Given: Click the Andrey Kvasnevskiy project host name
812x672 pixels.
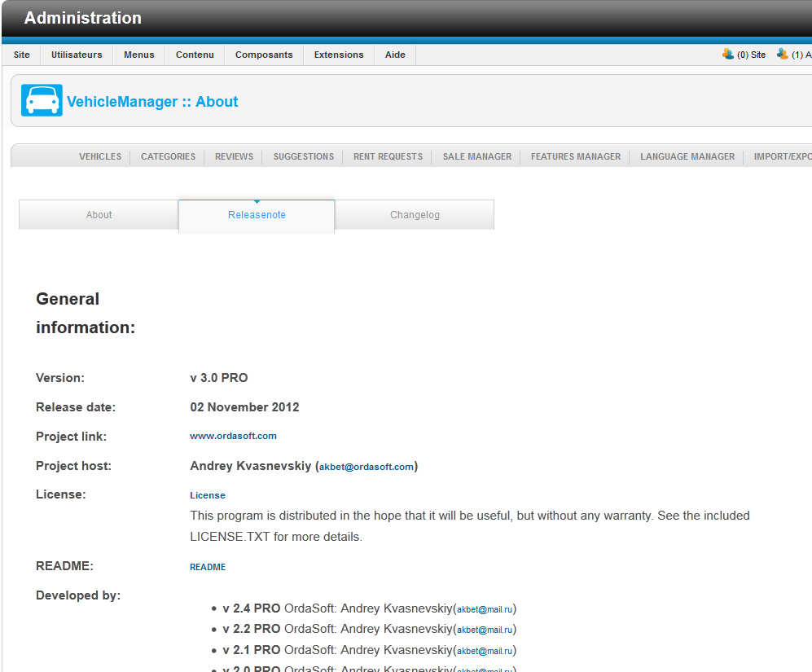Looking at the screenshot, I should tap(251, 466).
